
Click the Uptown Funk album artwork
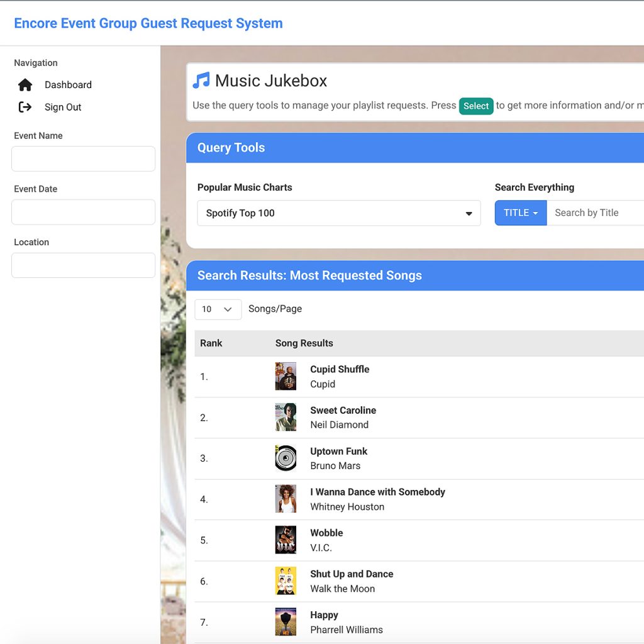(286, 458)
